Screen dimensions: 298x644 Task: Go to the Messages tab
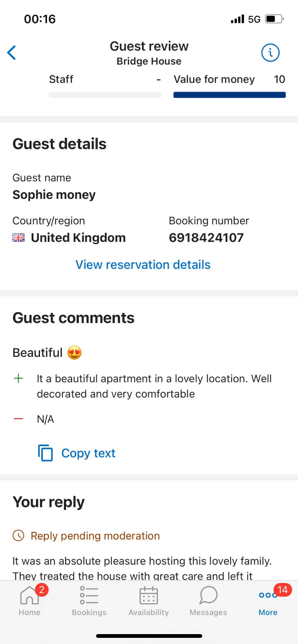[208, 600]
